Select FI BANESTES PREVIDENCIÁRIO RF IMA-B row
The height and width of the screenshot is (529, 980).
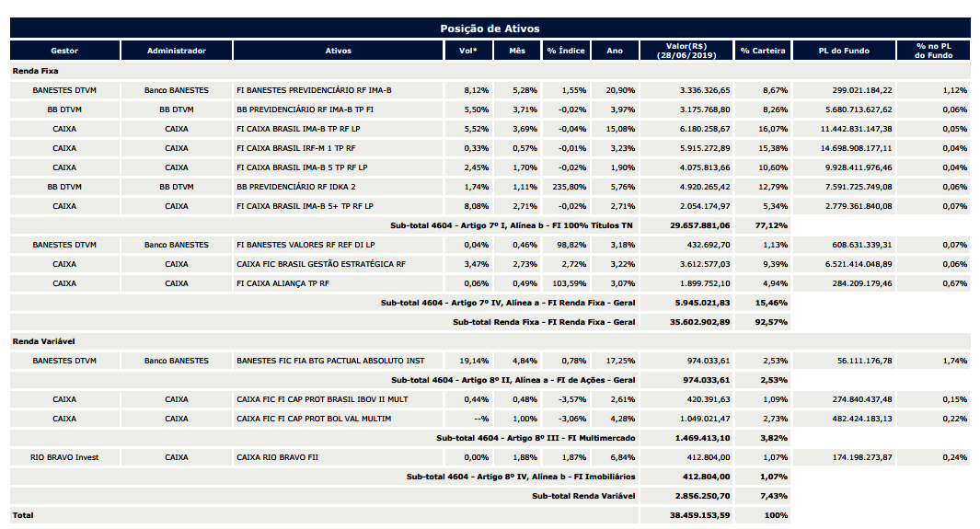click(490, 90)
